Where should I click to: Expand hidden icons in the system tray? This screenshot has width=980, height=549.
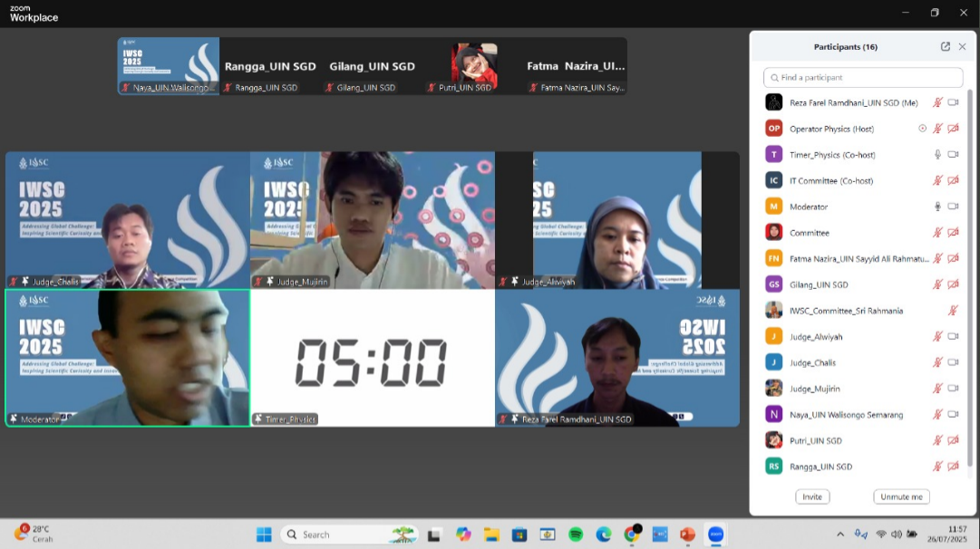tap(840, 535)
